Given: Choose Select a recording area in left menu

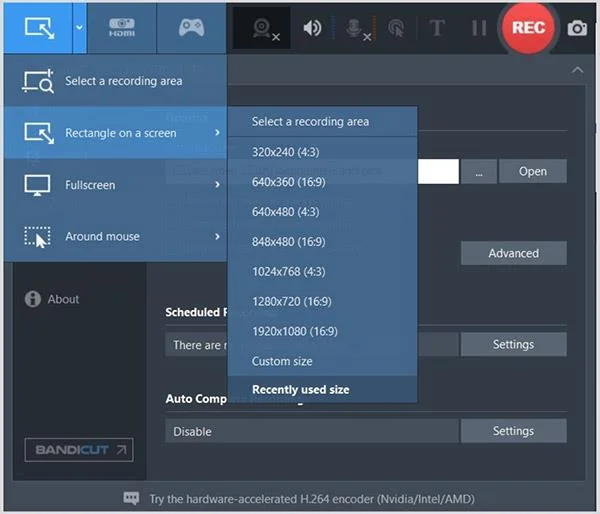Looking at the screenshot, I should coord(115,81).
